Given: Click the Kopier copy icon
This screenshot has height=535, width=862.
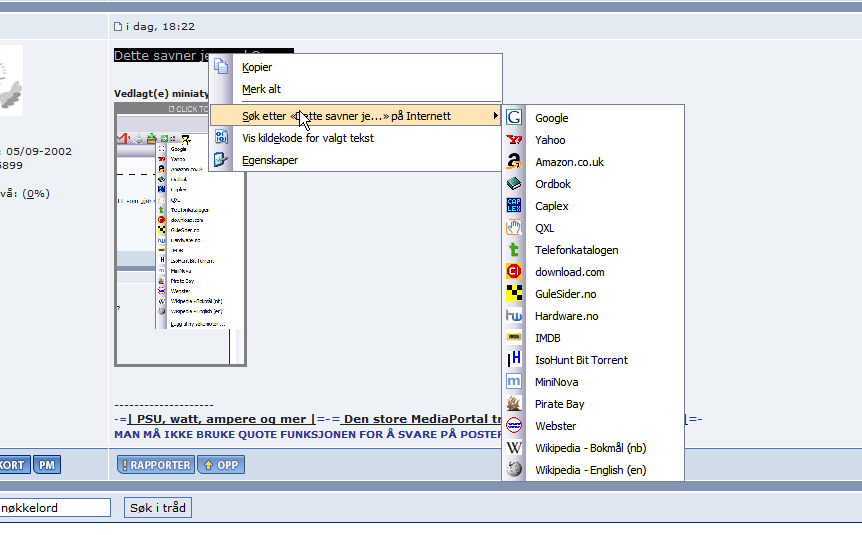Looking at the screenshot, I should click(x=221, y=67).
